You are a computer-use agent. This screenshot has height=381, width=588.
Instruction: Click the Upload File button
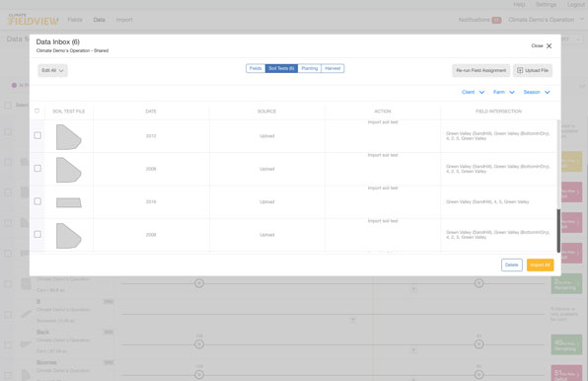[x=533, y=70]
